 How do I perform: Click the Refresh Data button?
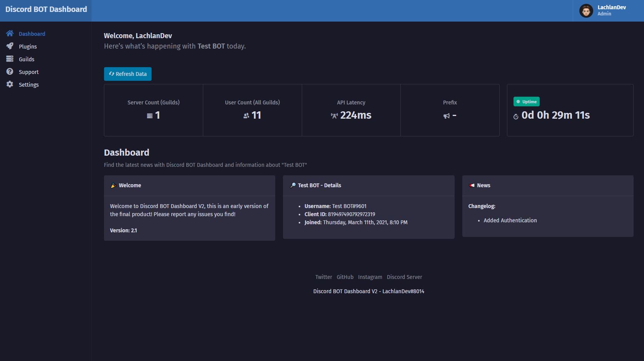coord(127,74)
